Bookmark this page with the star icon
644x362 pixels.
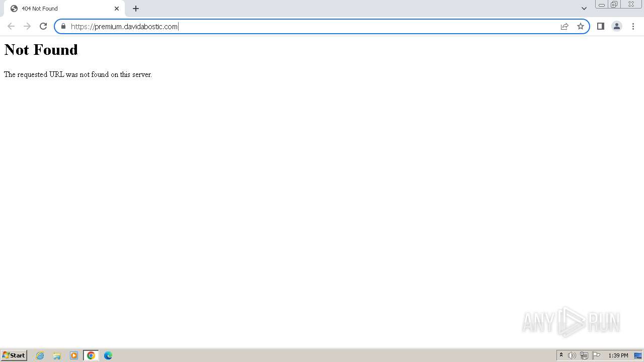[581, 26]
